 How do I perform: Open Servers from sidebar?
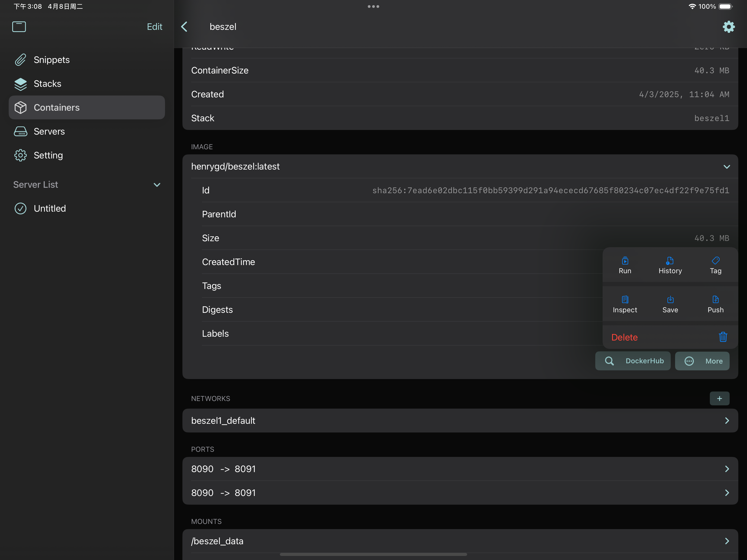point(87,131)
